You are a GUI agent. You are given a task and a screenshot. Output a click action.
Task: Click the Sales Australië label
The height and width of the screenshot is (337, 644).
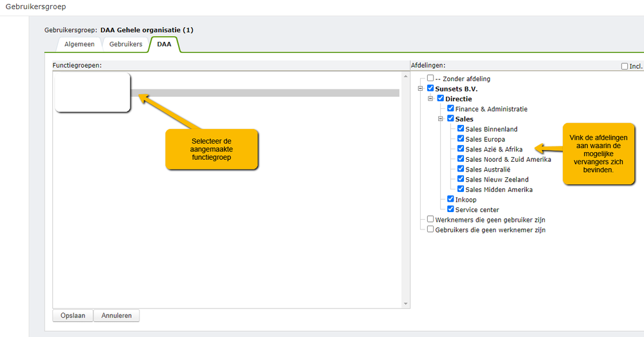[x=488, y=169]
